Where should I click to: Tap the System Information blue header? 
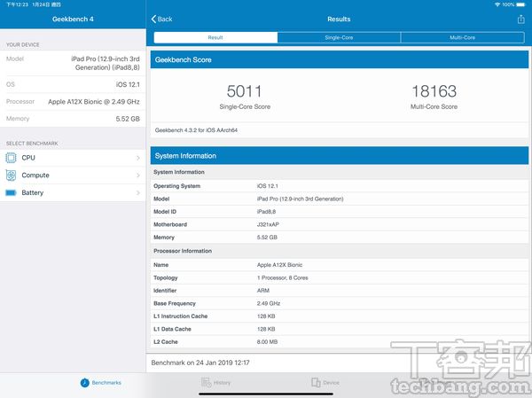click(340, 156)
